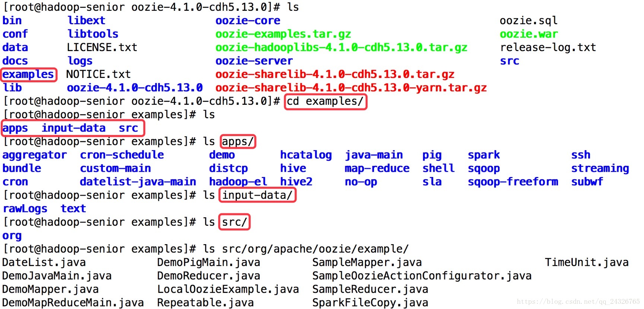
Task: Click the 'release-log.txt' file name
Action: (548, 47)
